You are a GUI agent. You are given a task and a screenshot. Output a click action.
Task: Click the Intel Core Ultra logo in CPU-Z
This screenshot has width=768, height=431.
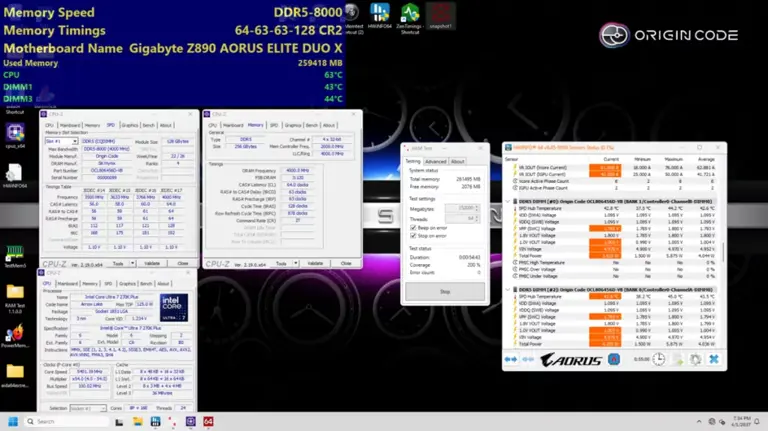174,308
